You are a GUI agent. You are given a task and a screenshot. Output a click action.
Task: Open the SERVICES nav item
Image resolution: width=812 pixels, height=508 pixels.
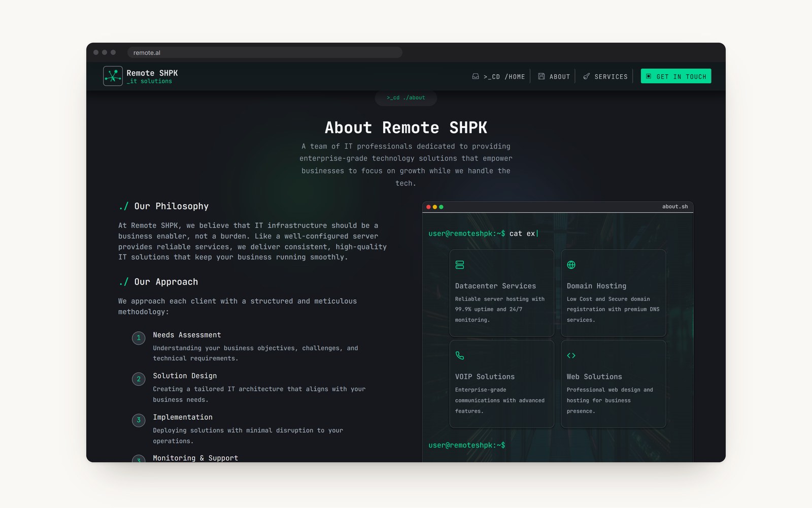click(x=605, y=77)
